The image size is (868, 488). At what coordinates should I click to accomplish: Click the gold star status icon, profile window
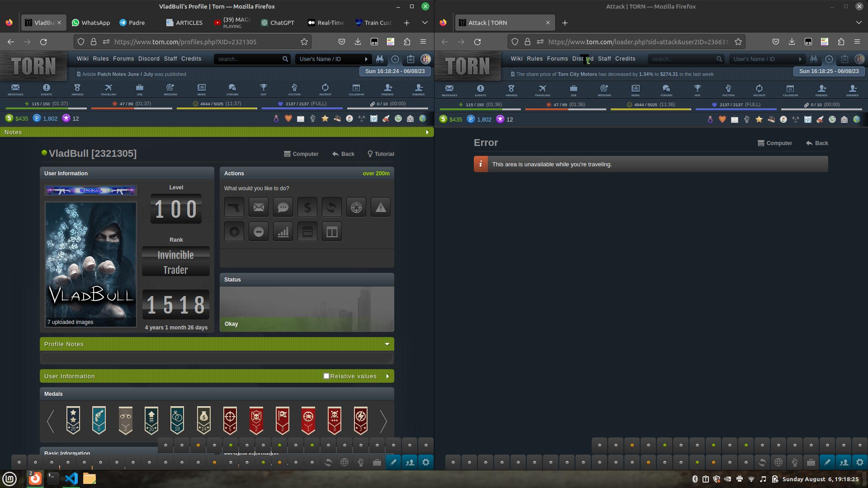click(325, 118)
